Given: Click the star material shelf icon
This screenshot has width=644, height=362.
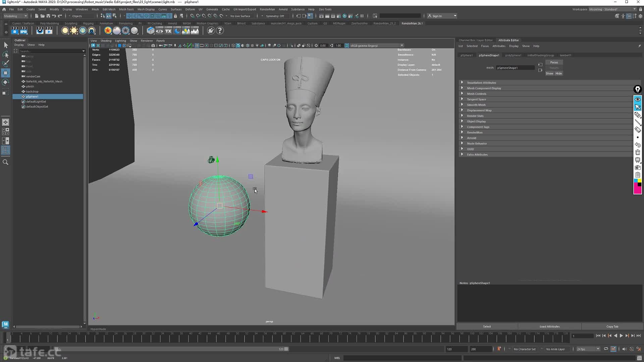Looking at the screenshot, I should pos(108,31).
